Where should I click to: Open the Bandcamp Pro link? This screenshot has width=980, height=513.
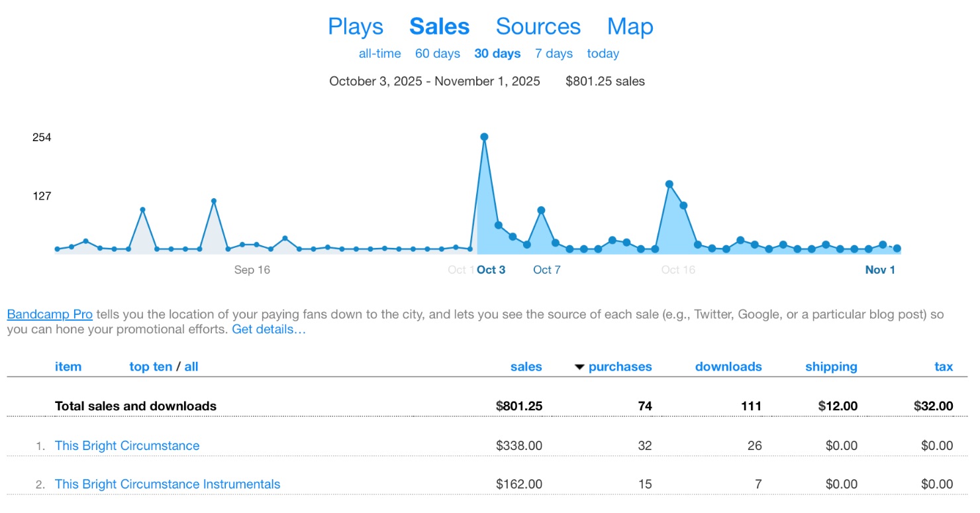tap(49, 313)
